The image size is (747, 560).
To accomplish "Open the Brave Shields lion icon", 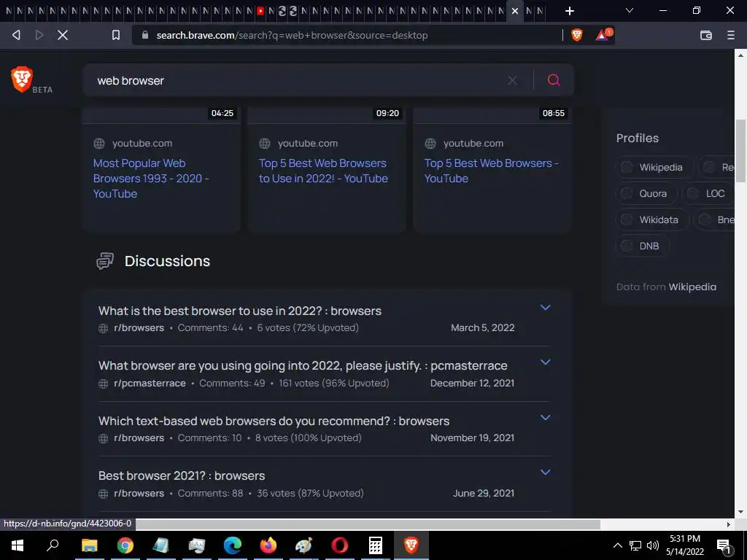I will coord(577,35).
